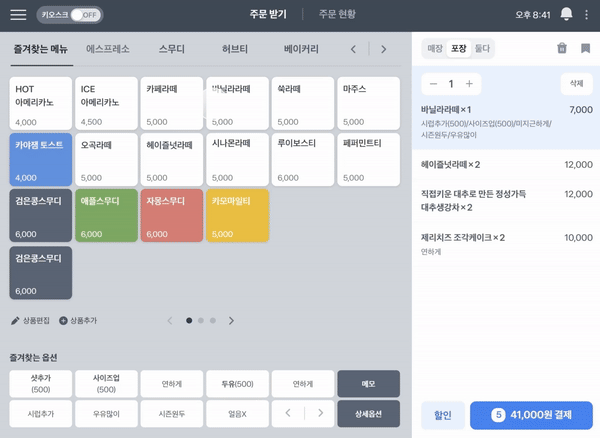Viewport: 600px width, 438px height.
Task: Show next favorite options with right chevron
Action: [x=320, y=412]
